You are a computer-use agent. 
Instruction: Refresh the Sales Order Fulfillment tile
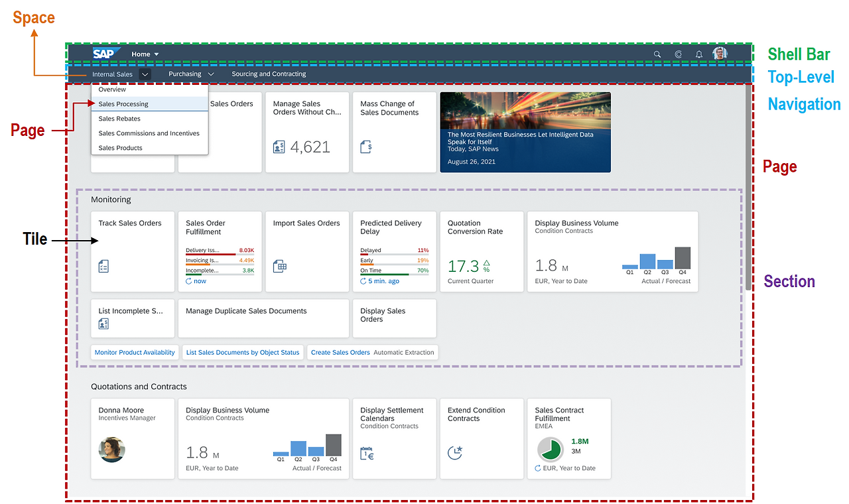pos(189,281)
